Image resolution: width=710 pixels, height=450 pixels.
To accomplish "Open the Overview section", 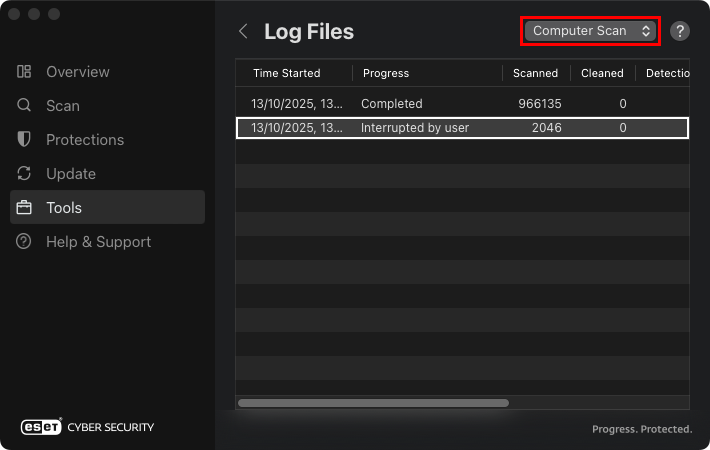I will pos(78,72).
